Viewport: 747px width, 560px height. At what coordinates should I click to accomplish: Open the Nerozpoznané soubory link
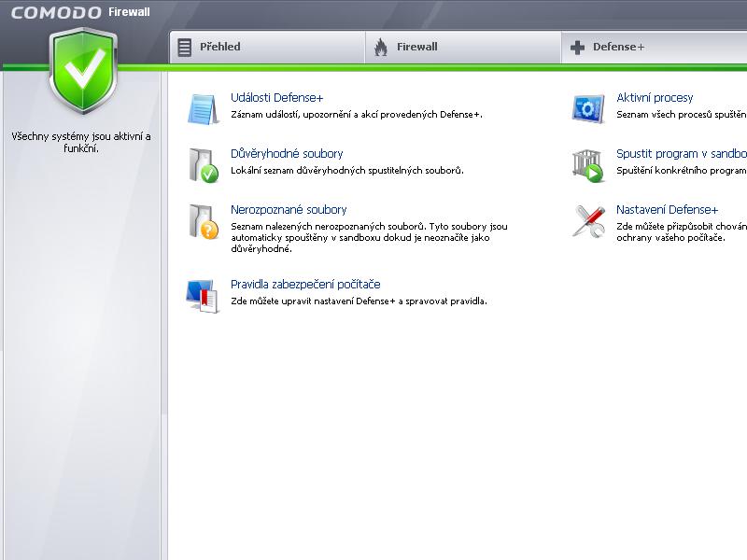tap(289, 209)
